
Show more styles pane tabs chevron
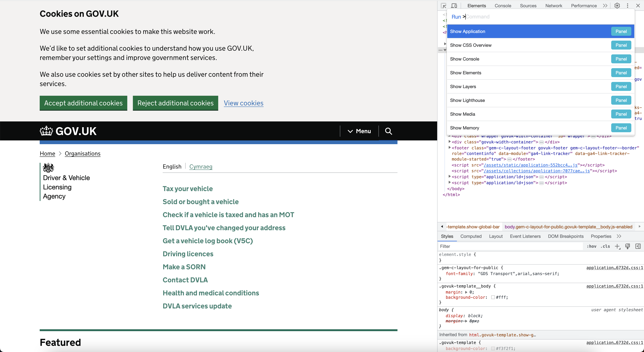pyautogui.click(x=619, y=236)
